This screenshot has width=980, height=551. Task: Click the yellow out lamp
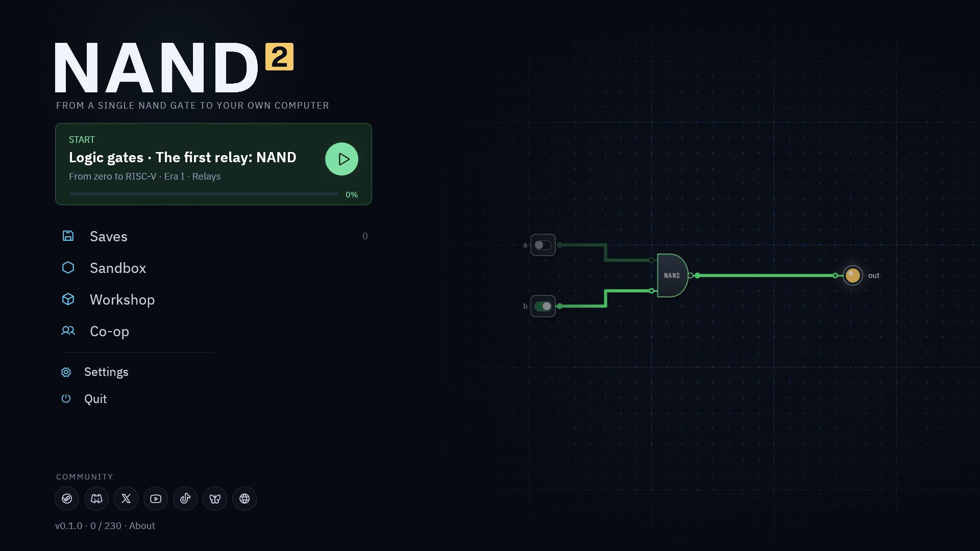852,275
